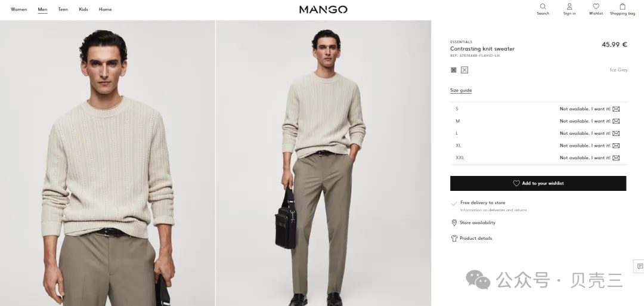
Task: Click the Sign in person icon
Action: tap(569, 7)
